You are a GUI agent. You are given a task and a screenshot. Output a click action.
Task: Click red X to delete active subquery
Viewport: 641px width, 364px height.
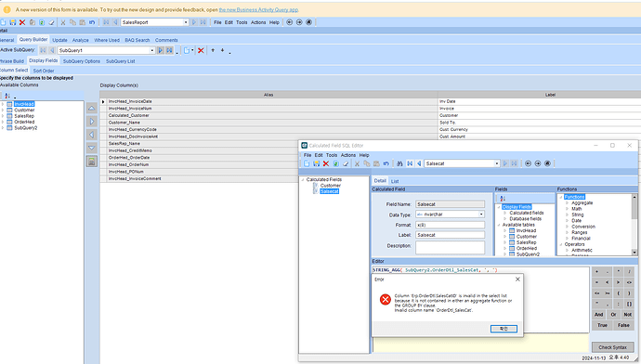point(201,50)
